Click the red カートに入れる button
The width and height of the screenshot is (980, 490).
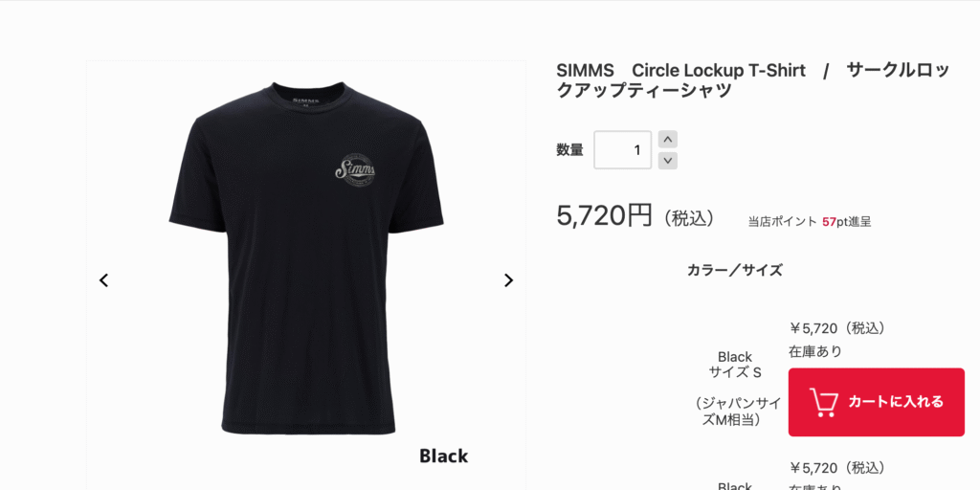click(877, 402)
